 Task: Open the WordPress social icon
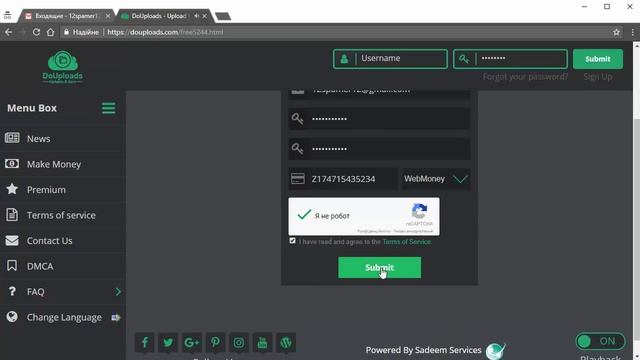pos(286,342)
